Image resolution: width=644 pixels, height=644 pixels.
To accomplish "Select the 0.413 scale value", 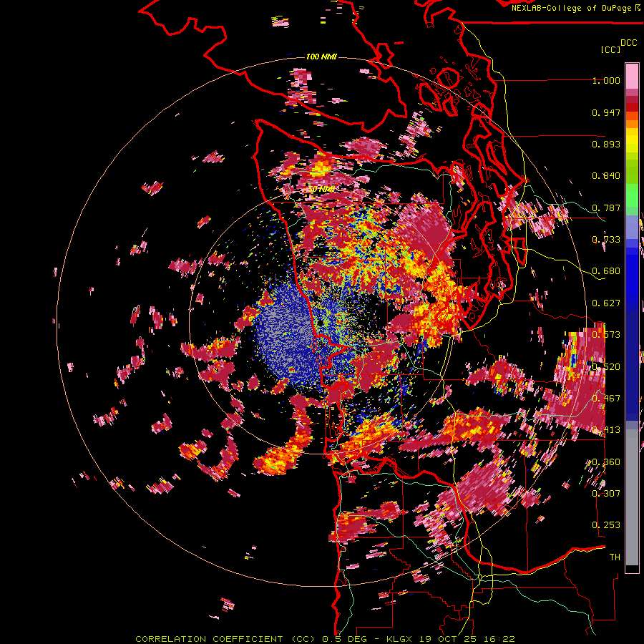I will (606, 430).
